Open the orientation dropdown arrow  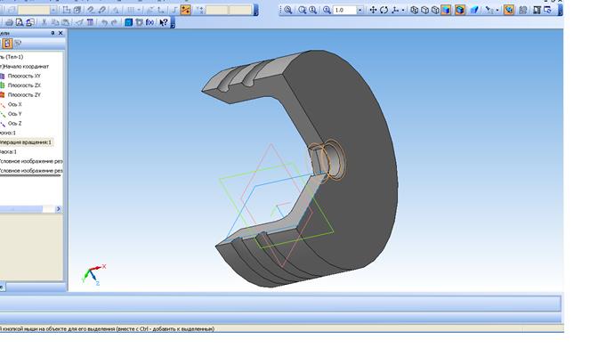(403, 10)
